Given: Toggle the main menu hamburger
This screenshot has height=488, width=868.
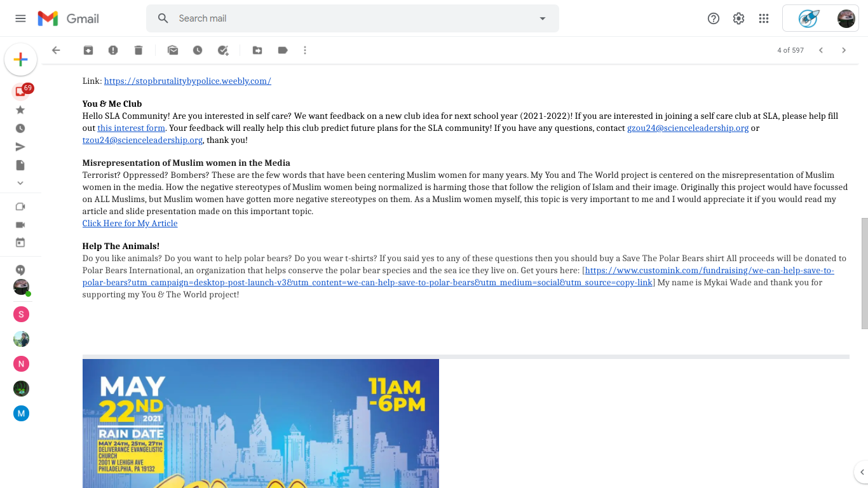Looking at the screenshot, I should pyautogui.click(x=20, y=18).
